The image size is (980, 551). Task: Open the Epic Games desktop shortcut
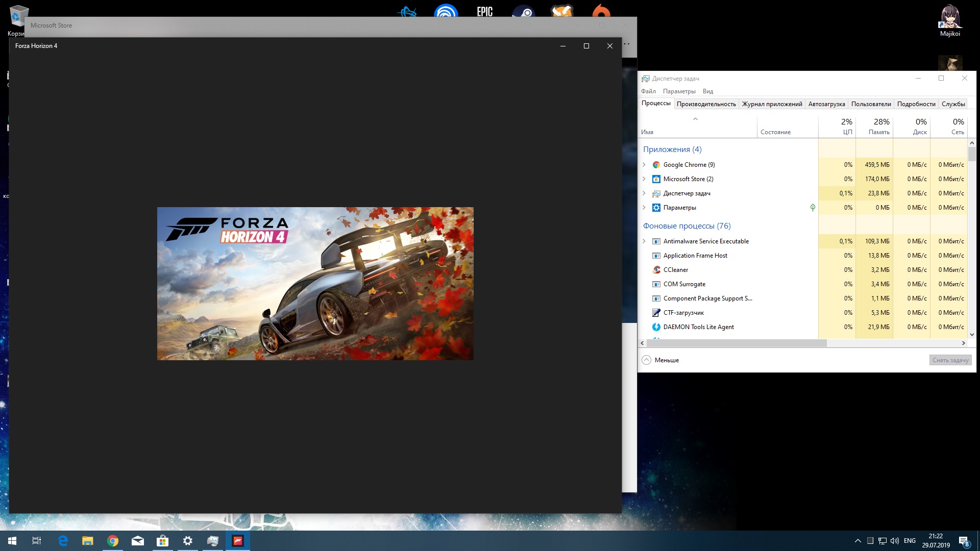pos(484,11)
